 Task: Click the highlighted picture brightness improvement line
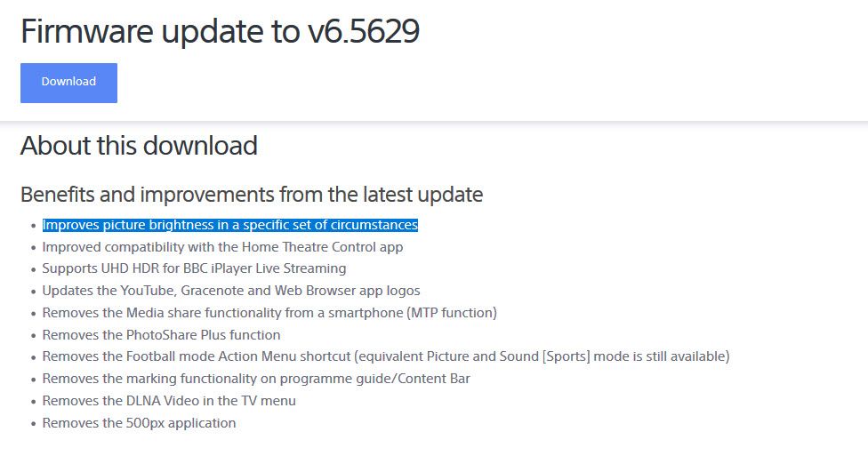tap(229, 225)
